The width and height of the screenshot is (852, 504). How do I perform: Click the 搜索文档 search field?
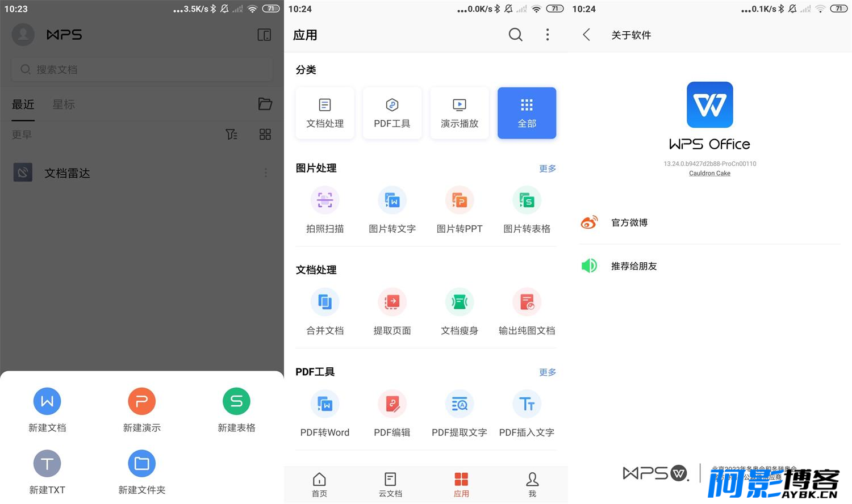[x=142, y=69]
